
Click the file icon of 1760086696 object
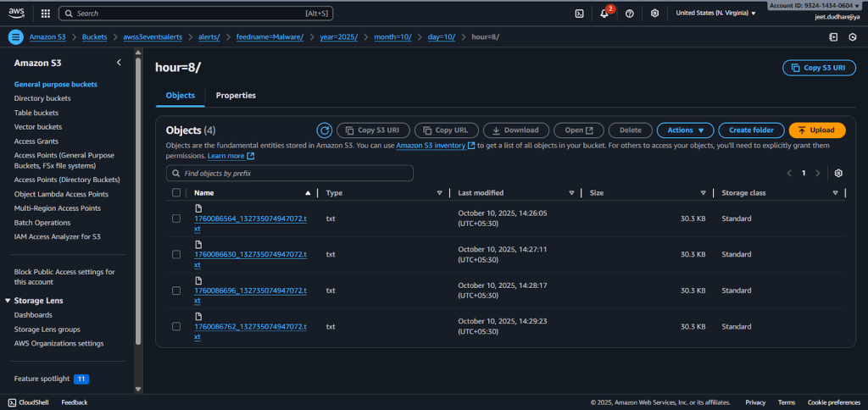198,280
